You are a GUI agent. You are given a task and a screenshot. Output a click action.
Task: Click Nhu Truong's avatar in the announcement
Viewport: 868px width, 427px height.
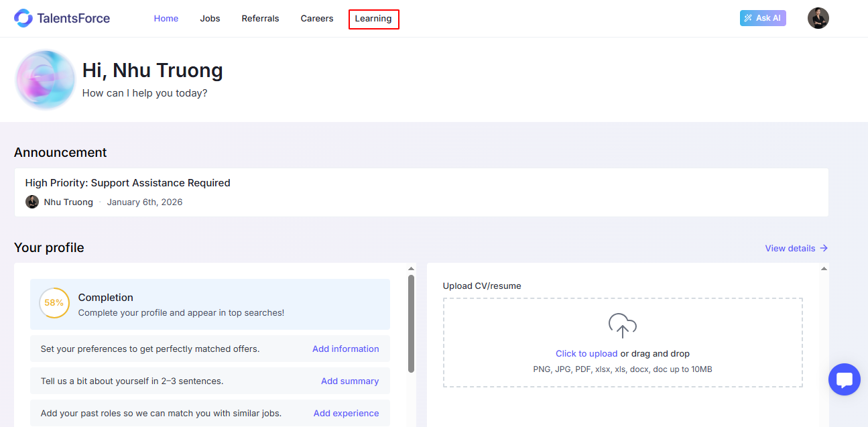pyautogui.click(x=32, y=202)
